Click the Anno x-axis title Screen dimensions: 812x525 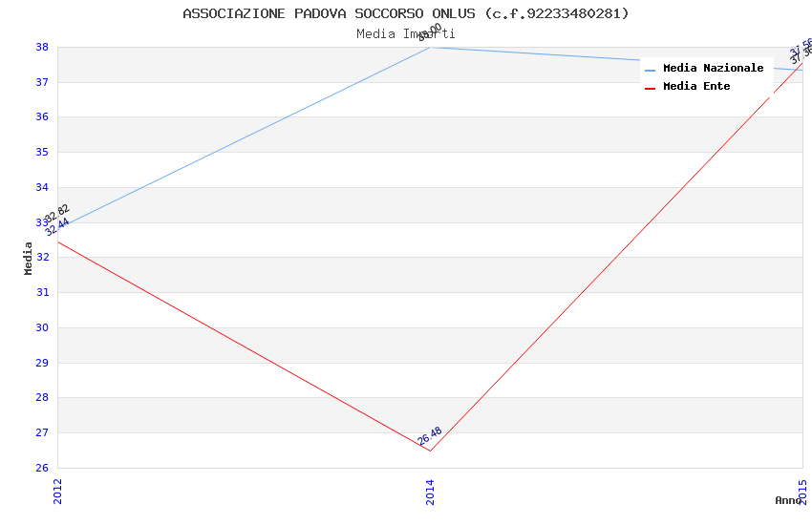point(788,500)
